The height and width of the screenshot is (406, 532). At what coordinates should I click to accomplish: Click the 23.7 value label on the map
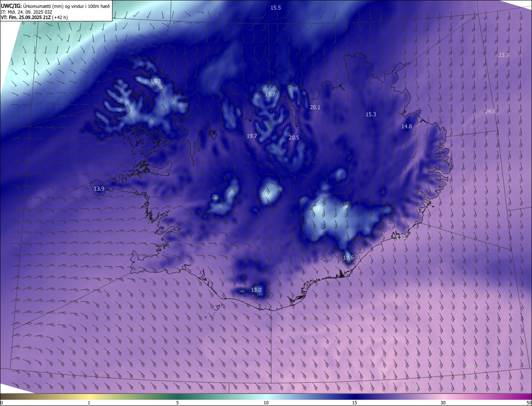point(503,55)
